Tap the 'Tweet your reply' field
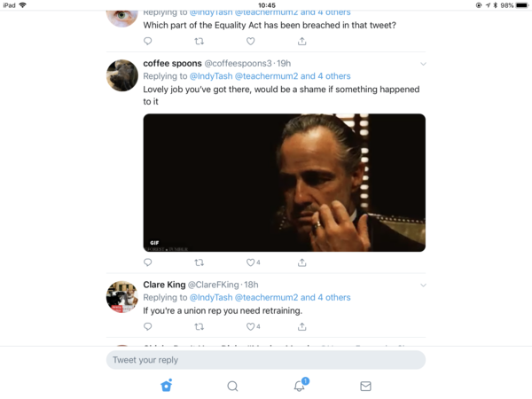 pyautogui.click(x=265, y=360)
